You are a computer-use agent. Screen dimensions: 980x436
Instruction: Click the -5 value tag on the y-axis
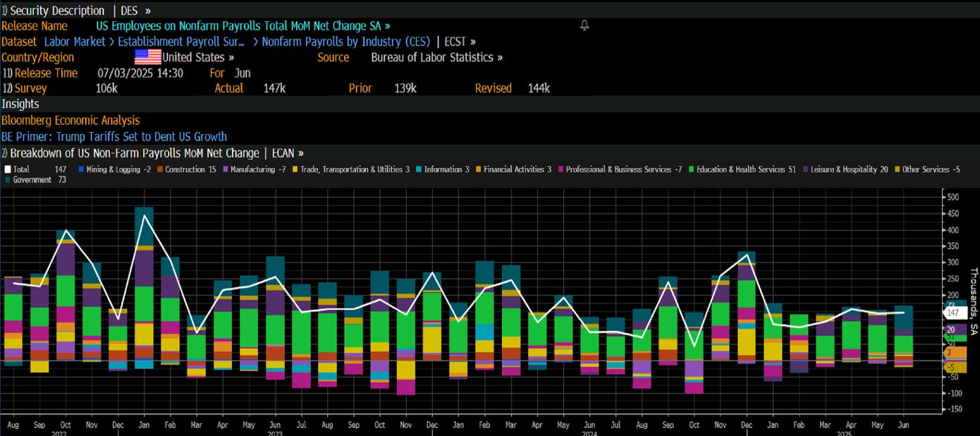pyautogui.click(x=953, y=368)
